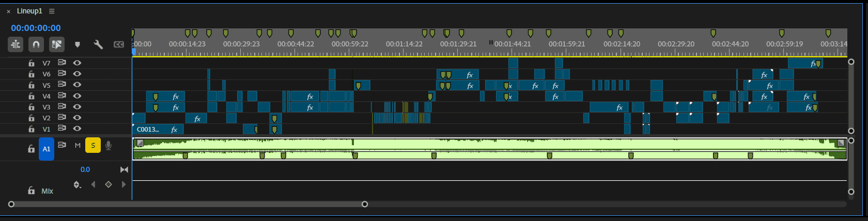Click the blue playhead at timeline start

[133, 51]
